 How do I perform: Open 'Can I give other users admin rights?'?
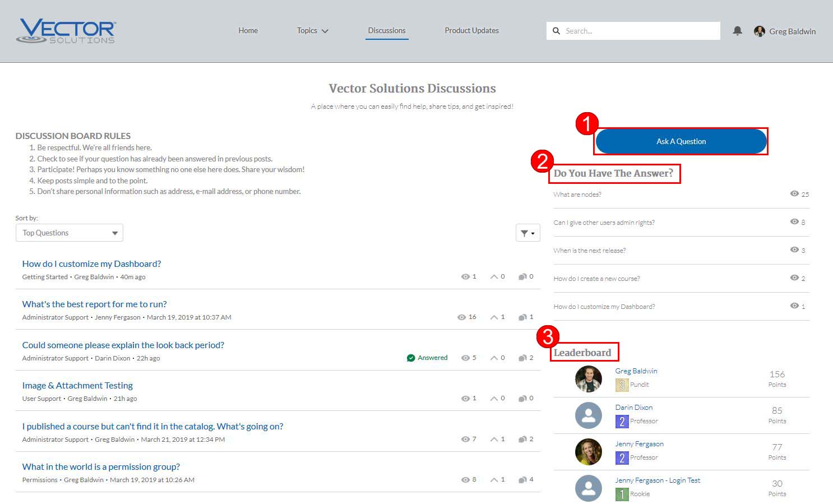coord(604,223)
